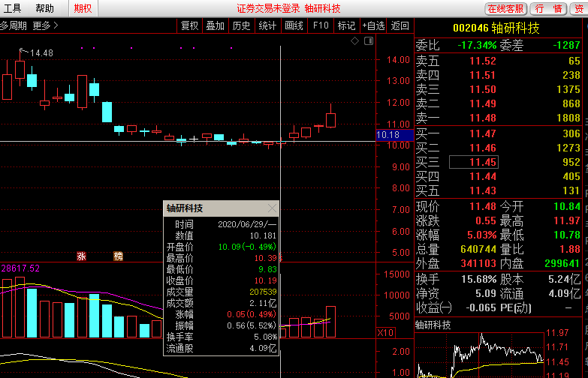Viewport: 588px width, 378px height.
Task: Click 涨幅 value 5.03%
Action: pos(482,235)
